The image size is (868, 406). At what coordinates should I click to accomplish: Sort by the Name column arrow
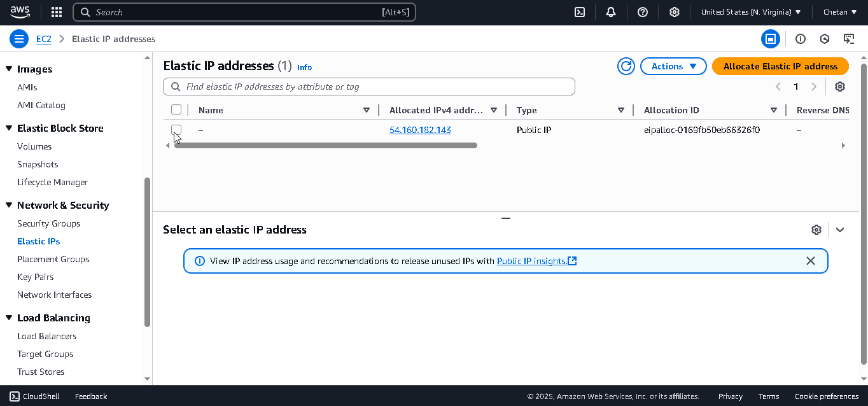[x=367, y=110]
